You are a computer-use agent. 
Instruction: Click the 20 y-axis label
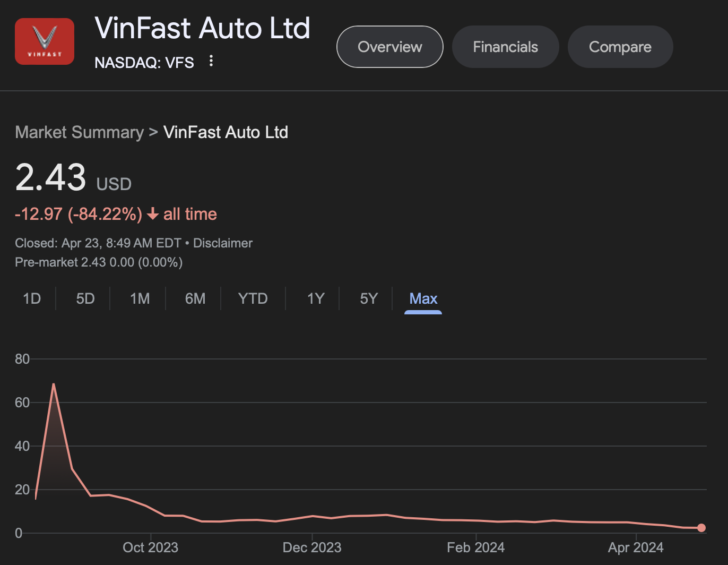point(22,490)
